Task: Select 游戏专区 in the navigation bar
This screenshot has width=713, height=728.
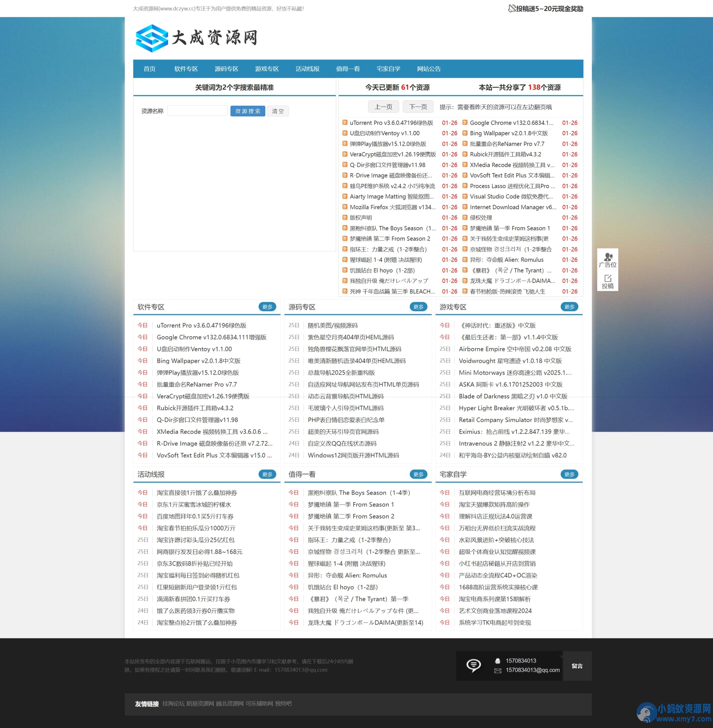Action: point(267,69)
